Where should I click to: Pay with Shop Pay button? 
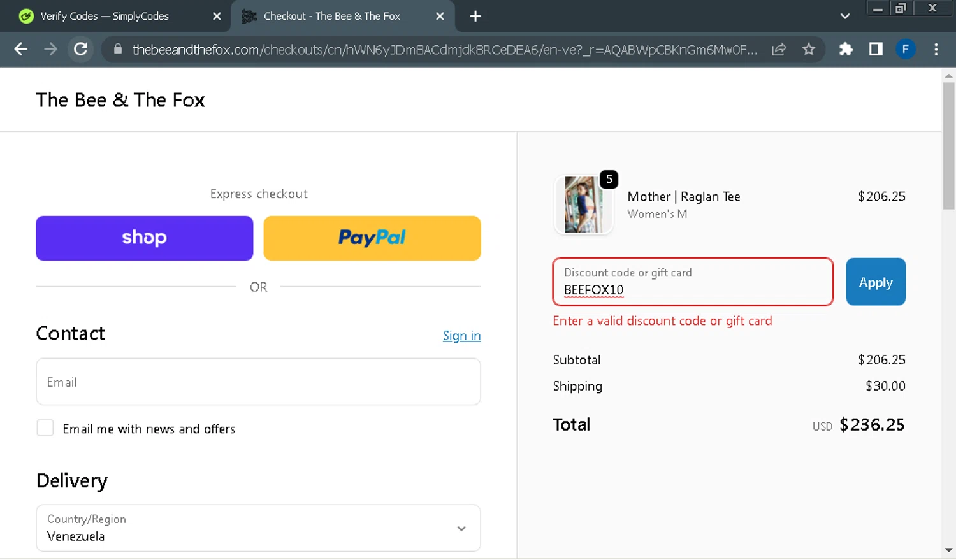tap(145, 238)
